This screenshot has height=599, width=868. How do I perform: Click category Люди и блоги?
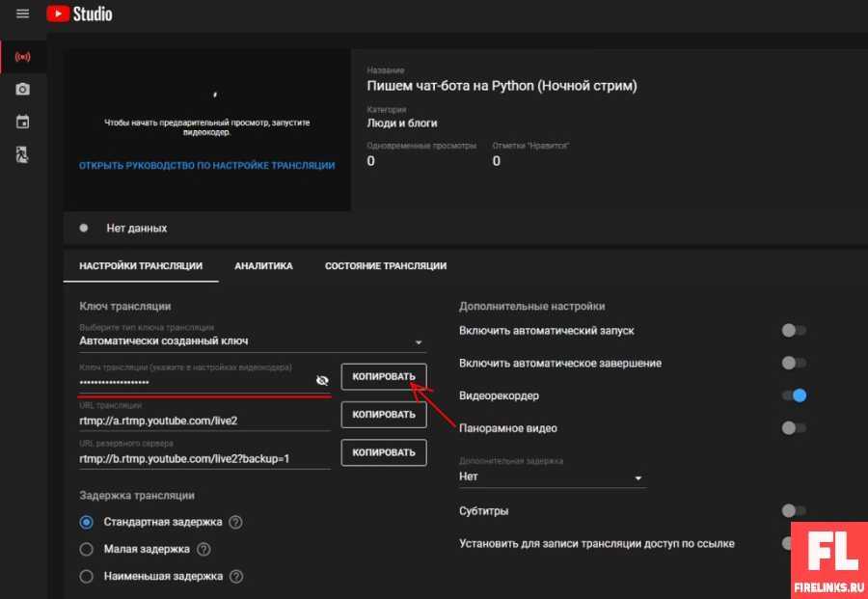[402, 123]
